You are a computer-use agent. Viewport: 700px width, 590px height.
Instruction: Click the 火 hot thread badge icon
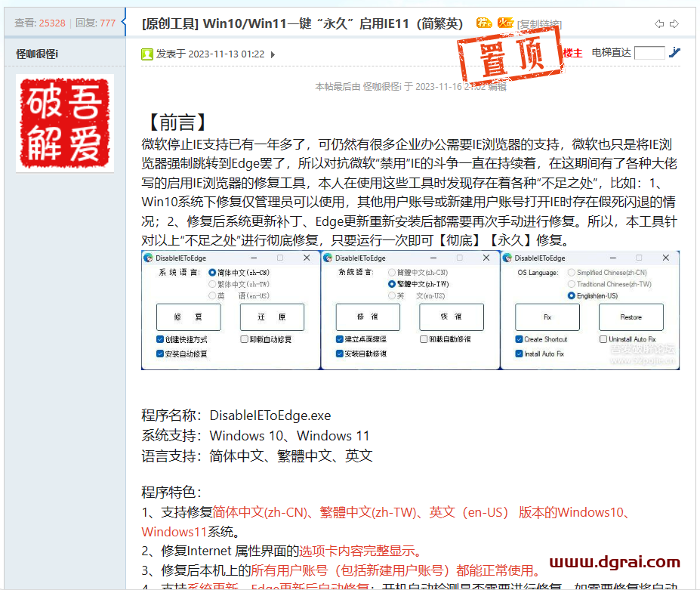[x=505, y=23]
